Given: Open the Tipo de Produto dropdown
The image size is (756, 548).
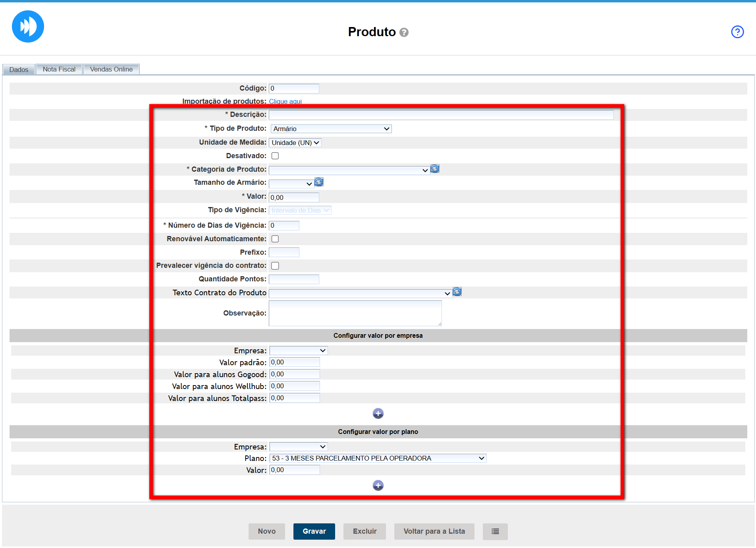Looking at the screenshot, I should [331, 129].
